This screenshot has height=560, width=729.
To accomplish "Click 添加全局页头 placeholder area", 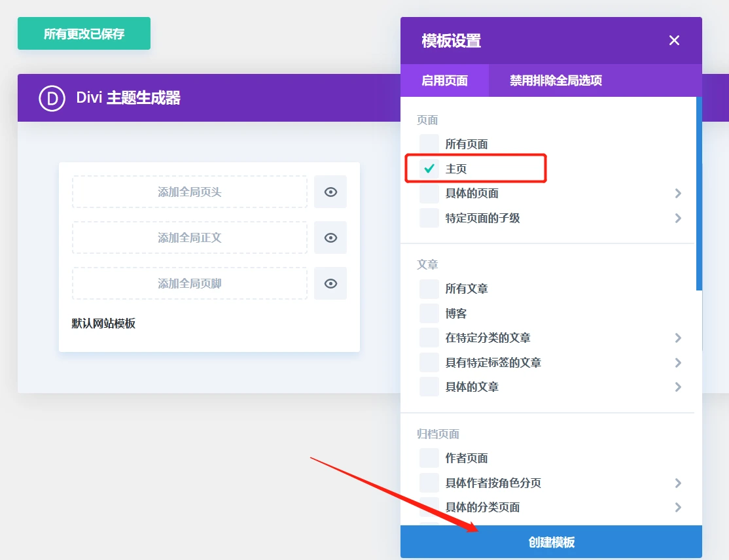I will click(190, 192).
